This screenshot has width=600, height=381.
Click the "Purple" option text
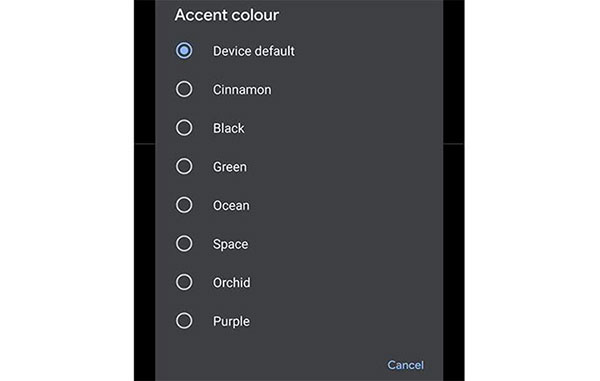[231, 321]
